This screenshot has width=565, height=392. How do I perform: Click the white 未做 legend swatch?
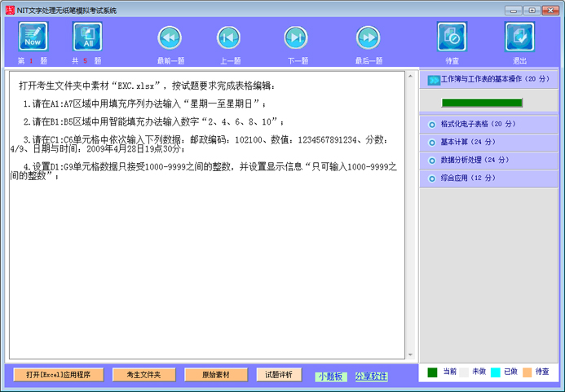click(x=464, y=372)
